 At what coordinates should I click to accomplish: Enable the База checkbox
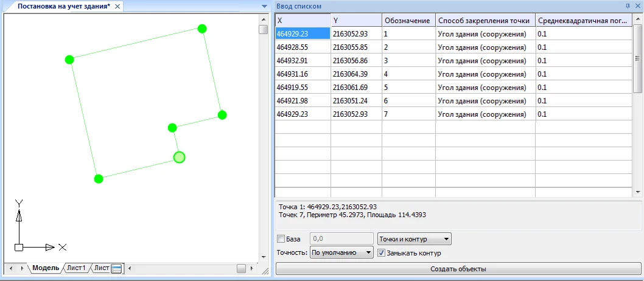tap(281, 238)
